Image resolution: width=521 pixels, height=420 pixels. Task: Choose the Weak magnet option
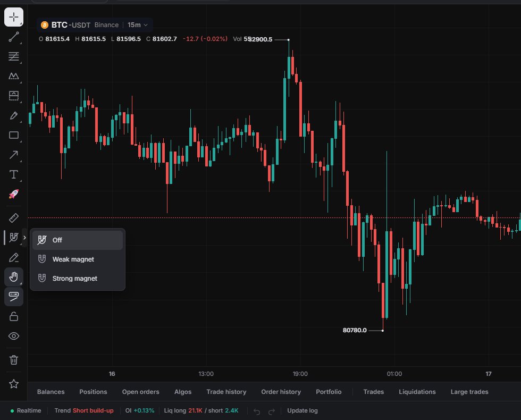tap(78, 259)
